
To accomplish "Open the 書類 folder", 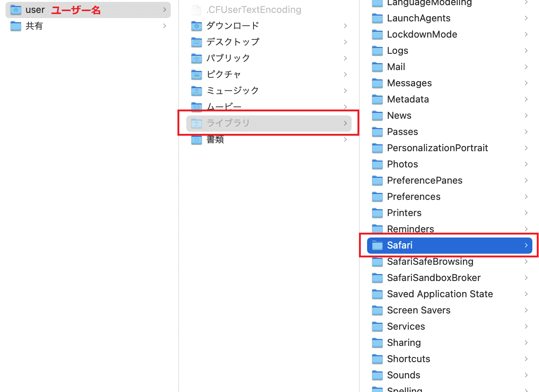I will point(269,139).
